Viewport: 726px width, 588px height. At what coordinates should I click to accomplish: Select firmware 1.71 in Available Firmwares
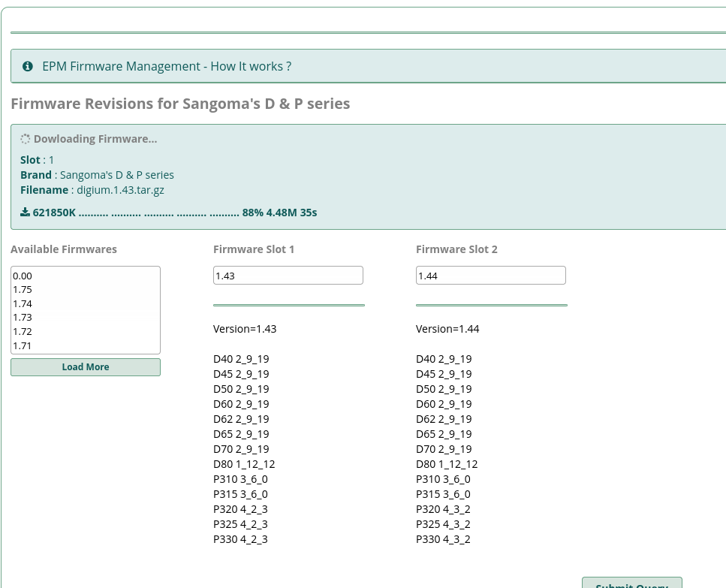(85, 346)
